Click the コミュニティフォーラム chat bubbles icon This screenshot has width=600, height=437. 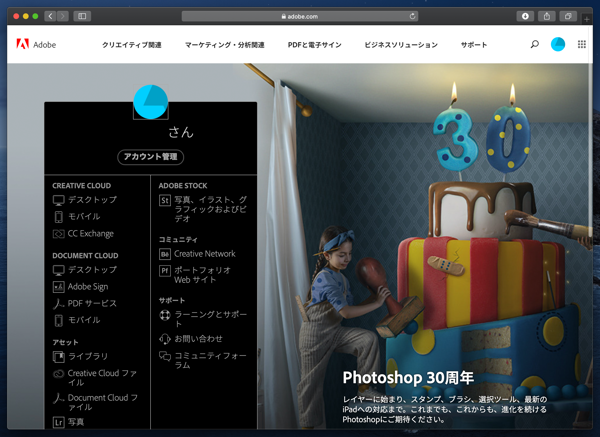165,356
